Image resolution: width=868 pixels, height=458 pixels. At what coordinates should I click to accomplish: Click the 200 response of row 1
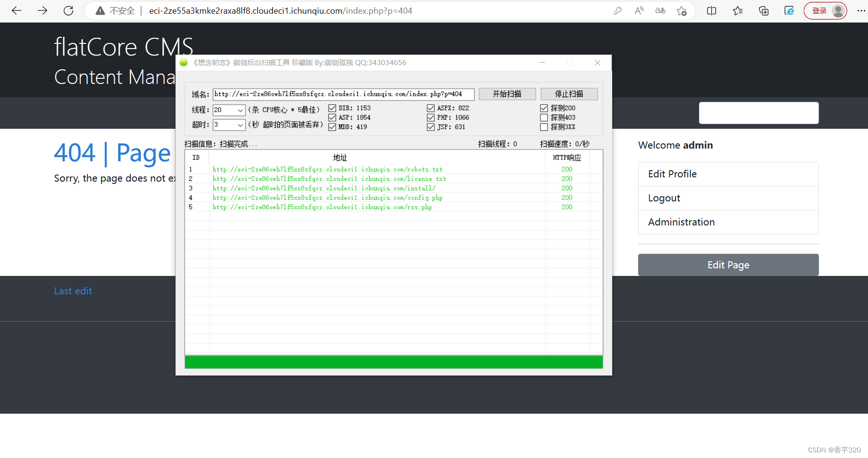(x=567, y=169)
